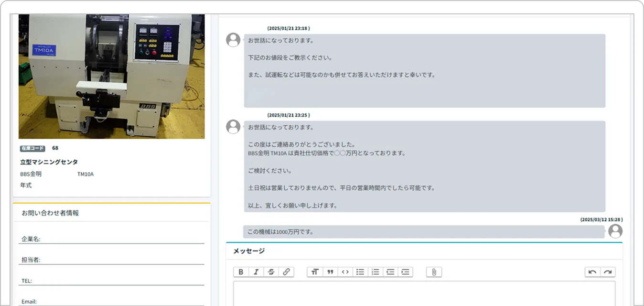The image size is (644, 306).
Task: Undo the last edit
Action: pos(592,272)
